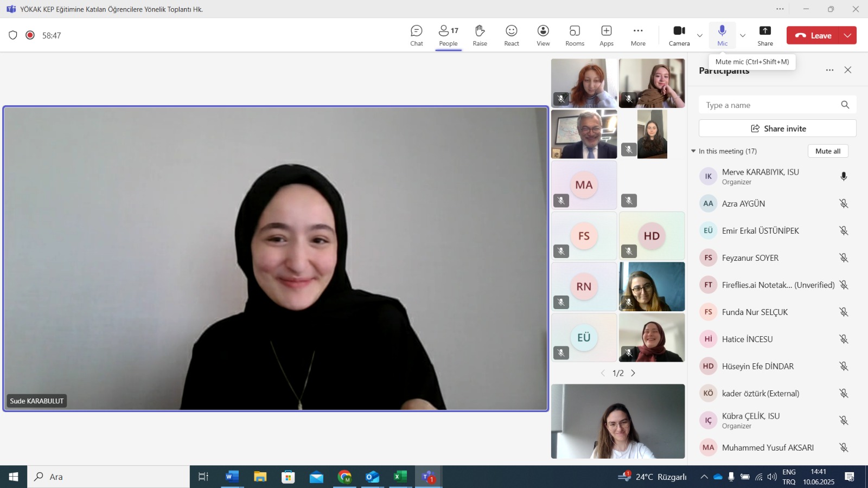Open the Participants panel more options
The width and height of the screenshot is (868, 488).
point(829,70)
